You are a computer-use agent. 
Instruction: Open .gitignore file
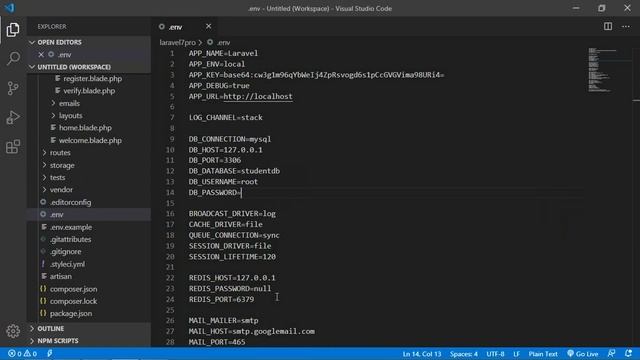[x=65, y=251]
